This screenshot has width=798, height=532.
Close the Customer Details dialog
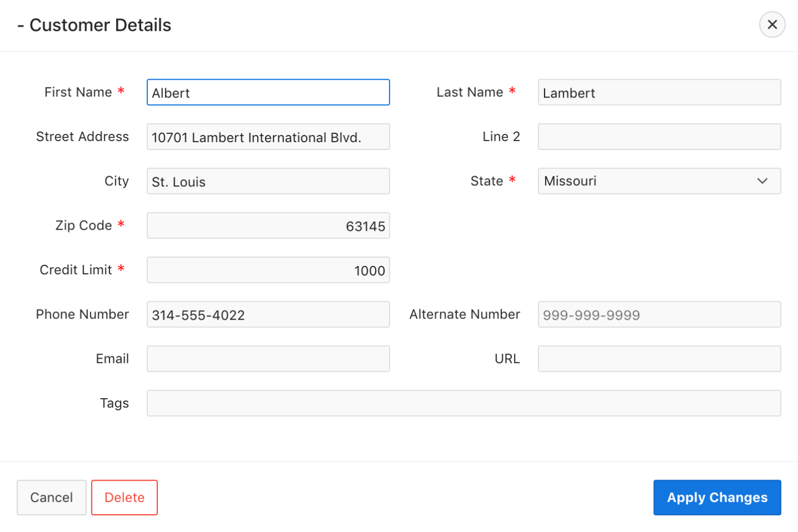772,25
